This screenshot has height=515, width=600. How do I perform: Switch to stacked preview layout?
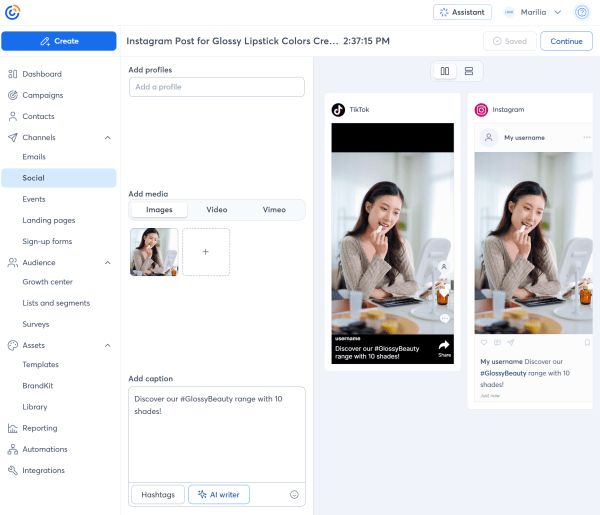[x=469, y=71]
